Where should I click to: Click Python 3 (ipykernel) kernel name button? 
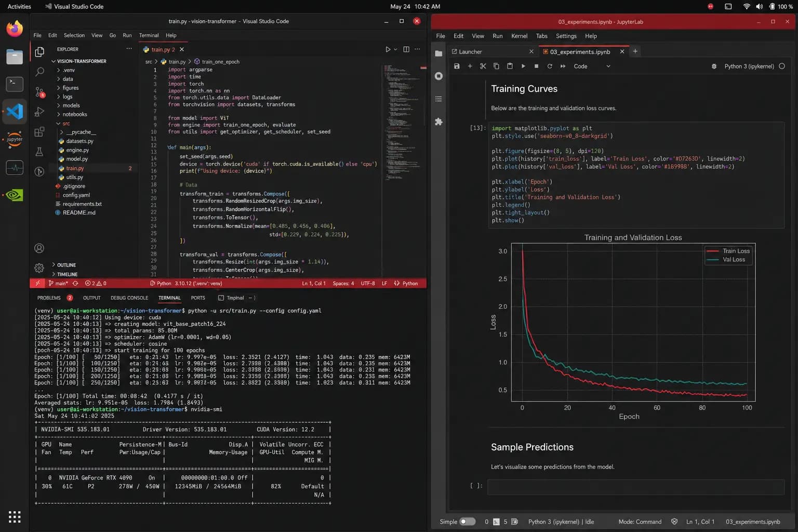pyautogui.click(x=749, y=66)
